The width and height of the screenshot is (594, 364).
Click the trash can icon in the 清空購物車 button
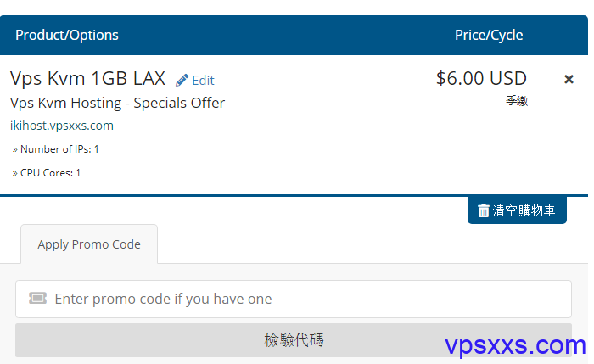pyautogui.click(x=483, y=210)
